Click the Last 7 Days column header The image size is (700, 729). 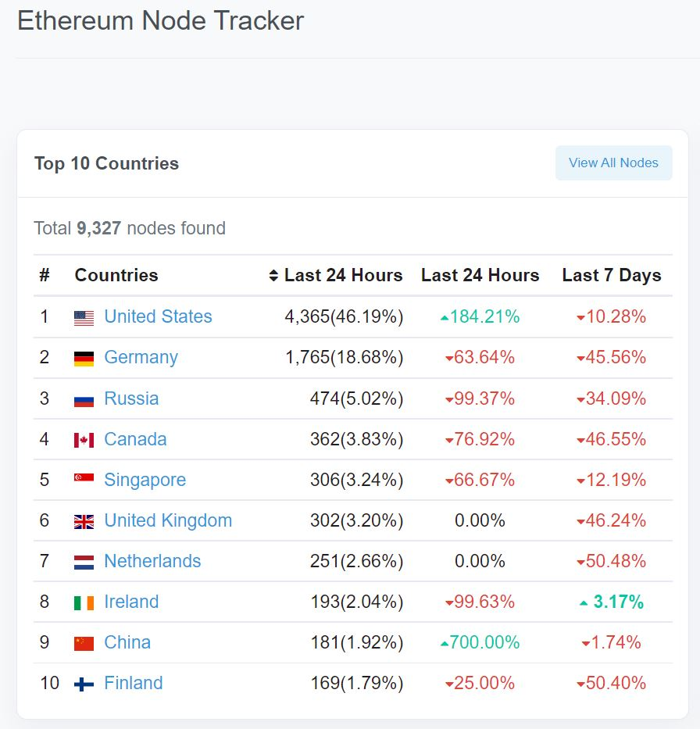point(611,275)
